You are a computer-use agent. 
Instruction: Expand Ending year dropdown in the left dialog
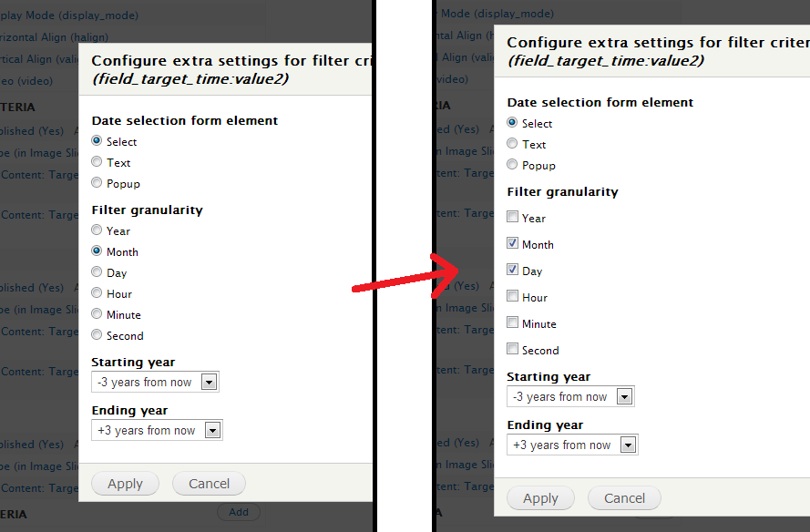coord(157,430)
